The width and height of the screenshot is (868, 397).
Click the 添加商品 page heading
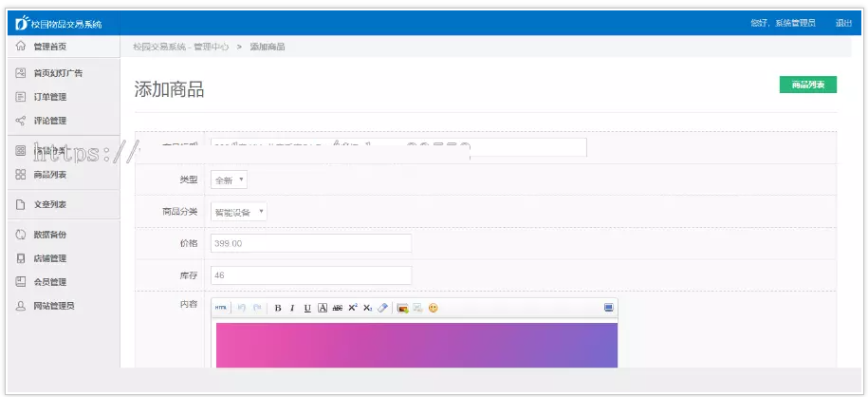pos(170,89)
